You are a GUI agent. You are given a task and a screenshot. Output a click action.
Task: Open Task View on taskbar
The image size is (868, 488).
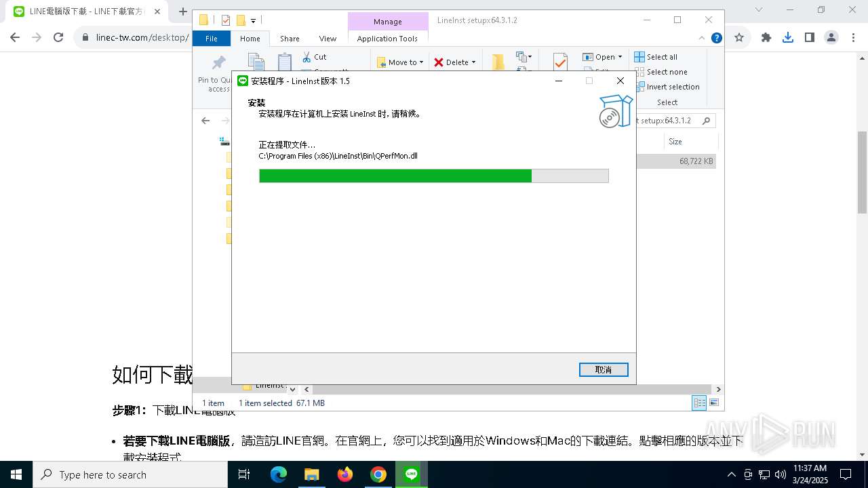pos(244,474)
